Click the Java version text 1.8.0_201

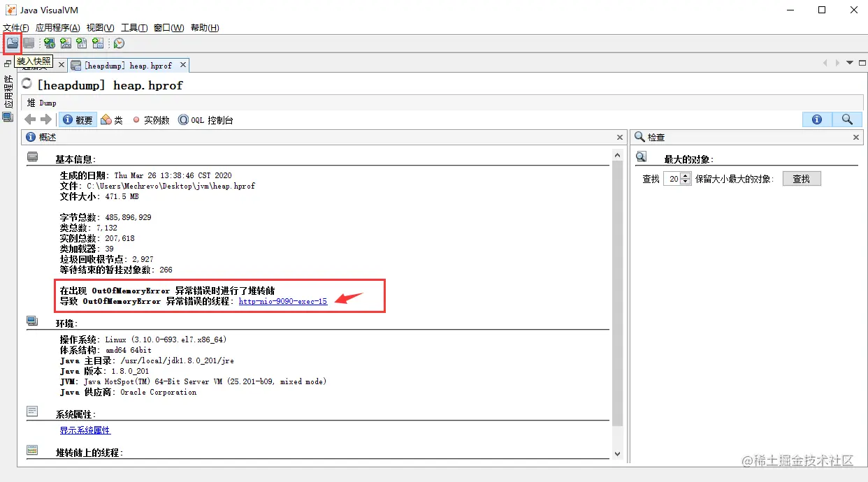tap(131, 371)
